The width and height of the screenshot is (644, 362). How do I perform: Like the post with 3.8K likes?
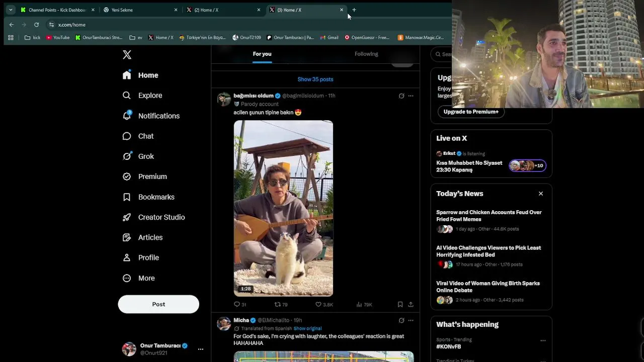click(x=324, y=305)
